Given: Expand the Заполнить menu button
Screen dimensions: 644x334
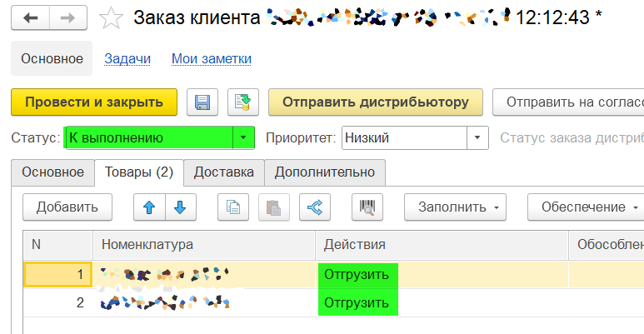Looking at the screenshot, I should (x=455, y=207).
